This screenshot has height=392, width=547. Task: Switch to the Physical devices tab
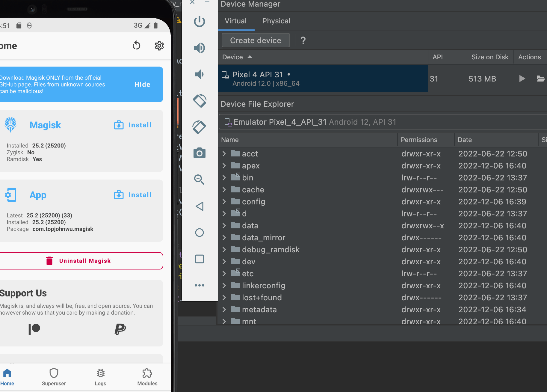click(x=276, y=21)
